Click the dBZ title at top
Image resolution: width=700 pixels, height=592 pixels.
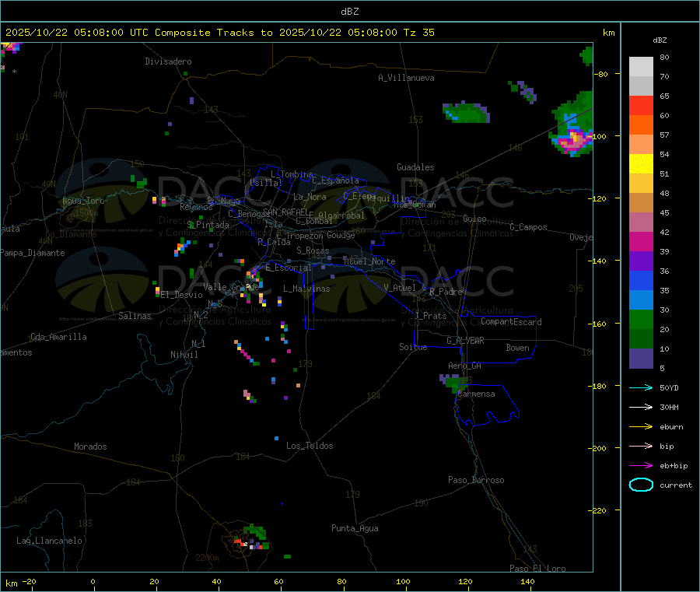(349, 12)
